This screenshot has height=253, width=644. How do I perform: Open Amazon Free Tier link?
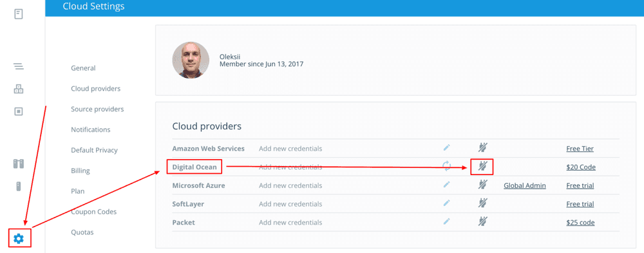click(x=580, y=149)
